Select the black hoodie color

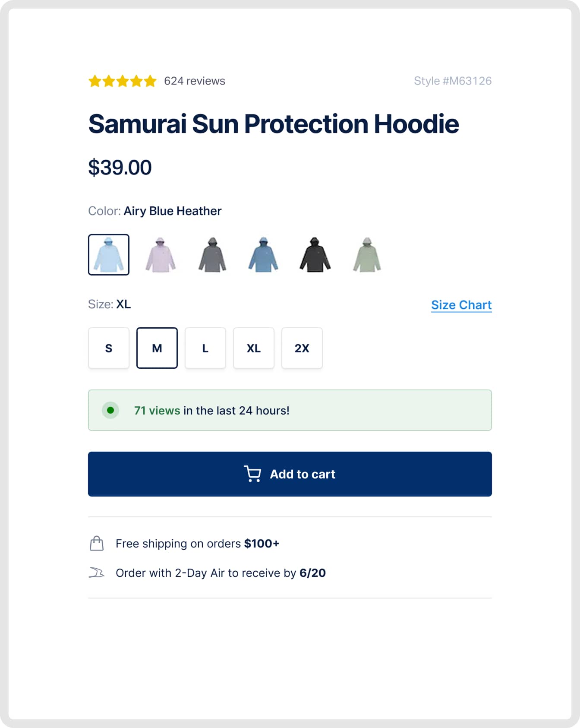coord(315,255)
